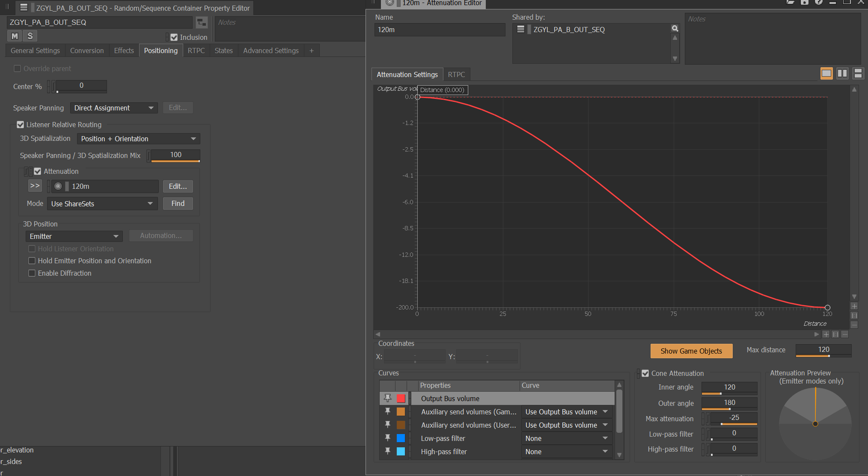Click pin icon for High-pass filter row
Viewport: 868px width, 476px height.
(387, 451)
